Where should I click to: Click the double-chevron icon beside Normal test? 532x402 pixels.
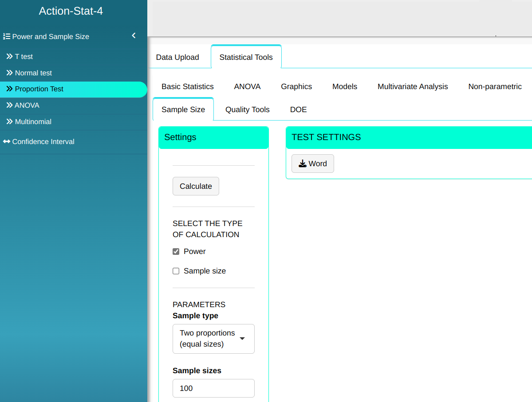[9, 73]
